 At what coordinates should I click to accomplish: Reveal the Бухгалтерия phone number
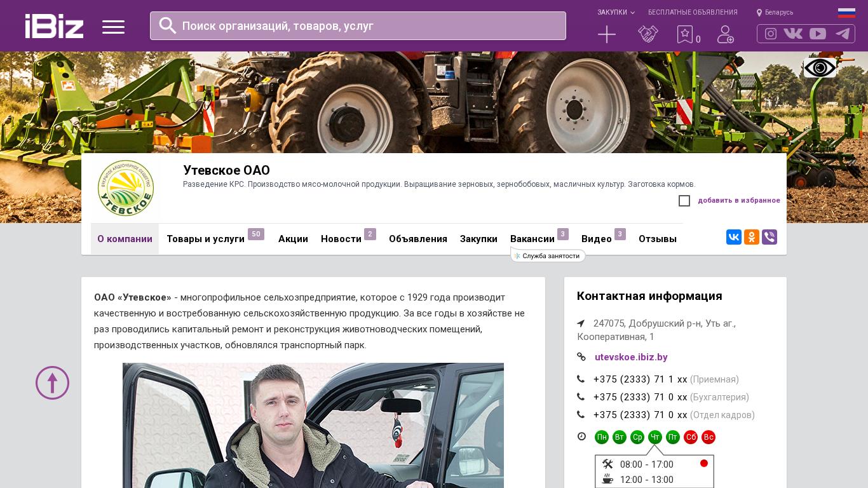pos(640,397)
